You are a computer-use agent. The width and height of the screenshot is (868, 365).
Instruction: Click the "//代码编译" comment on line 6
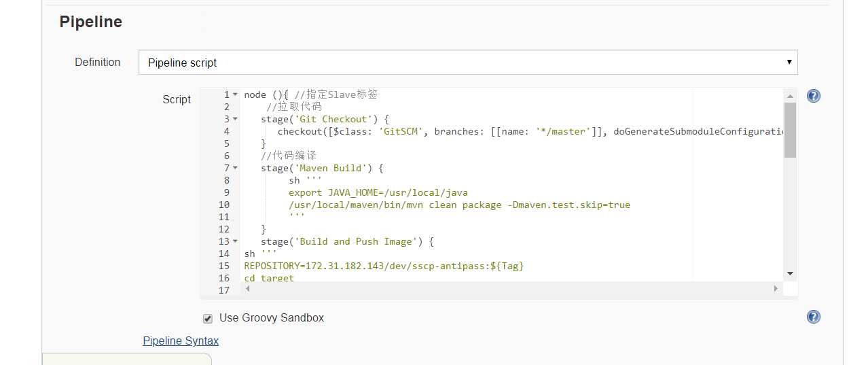tap(289, 156)
